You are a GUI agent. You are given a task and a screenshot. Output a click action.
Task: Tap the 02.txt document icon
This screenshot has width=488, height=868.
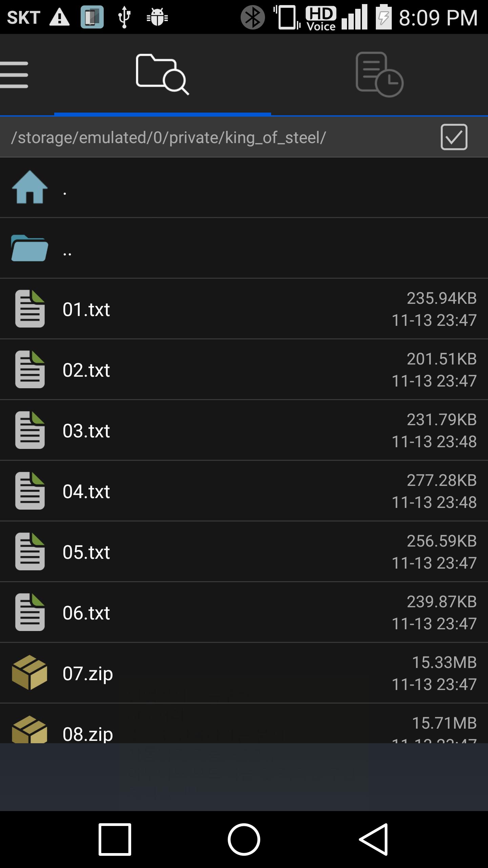(x=30, y=370)
